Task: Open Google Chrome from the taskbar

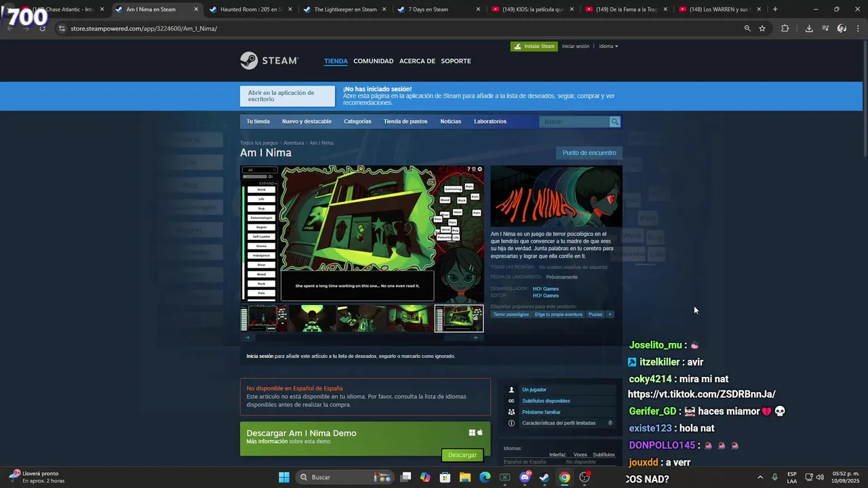Action: coord(564,477)
